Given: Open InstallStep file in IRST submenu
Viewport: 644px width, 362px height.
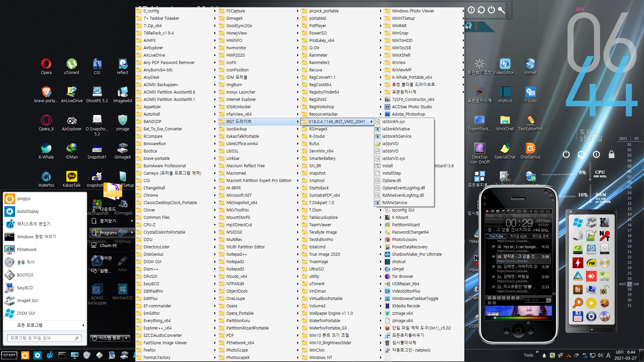Looking at the screenshot, I should coord(404,173).
